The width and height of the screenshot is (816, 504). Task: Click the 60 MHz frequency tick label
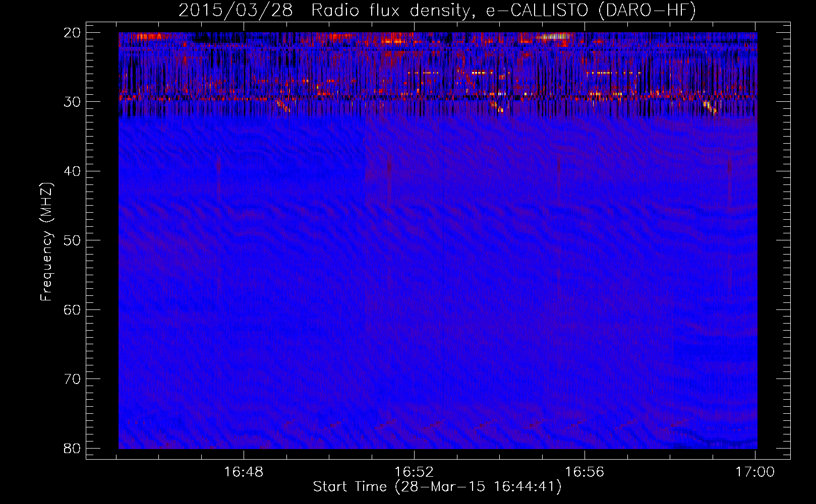(73, 310)
